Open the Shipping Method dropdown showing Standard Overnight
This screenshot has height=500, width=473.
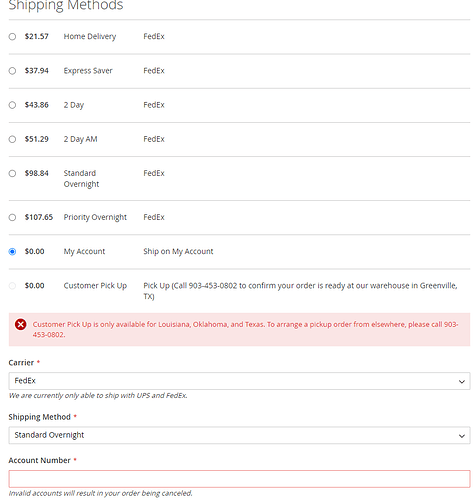[239, 435]
